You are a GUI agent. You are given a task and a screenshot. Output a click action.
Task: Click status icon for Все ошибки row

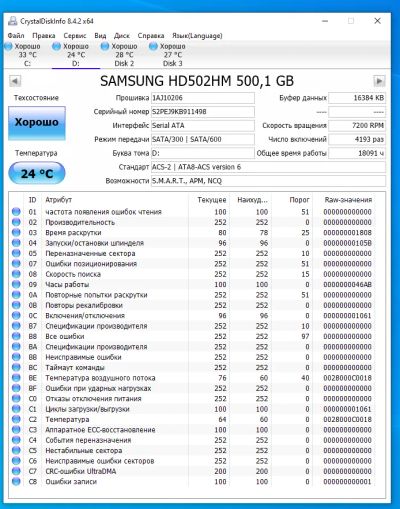tap(16, 336)
